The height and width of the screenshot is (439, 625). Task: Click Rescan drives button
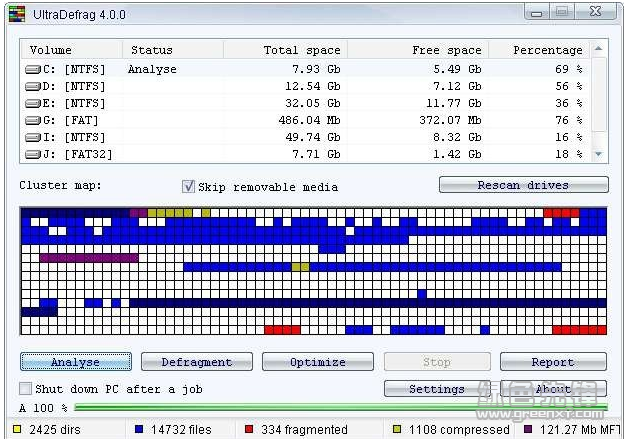click(524, 185)
